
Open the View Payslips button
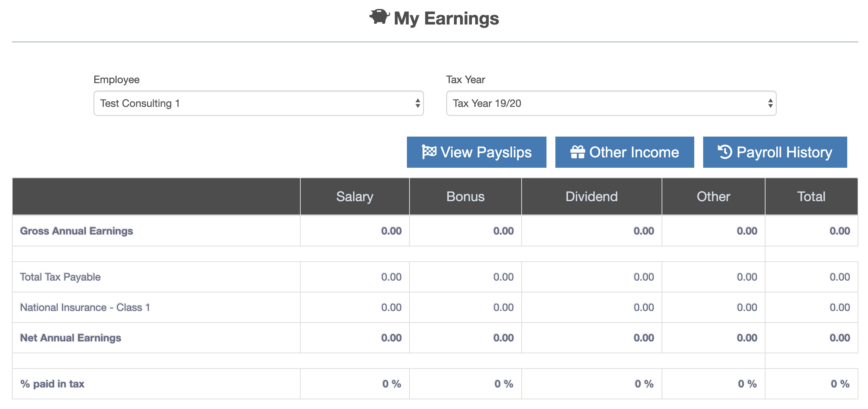(x=477, y=152)
